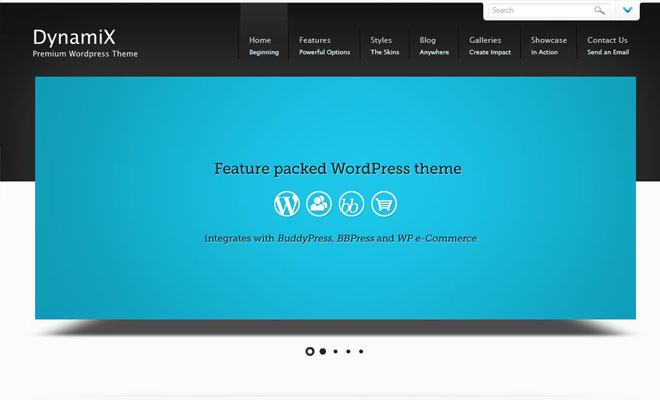Viewport: 660px width, 400px height.
Task: Go to the Blog menu item
Action: 434,45
